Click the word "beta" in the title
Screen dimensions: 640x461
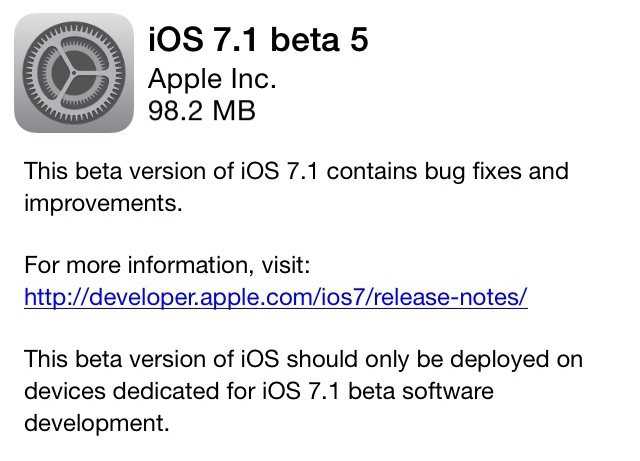(305, 40)
